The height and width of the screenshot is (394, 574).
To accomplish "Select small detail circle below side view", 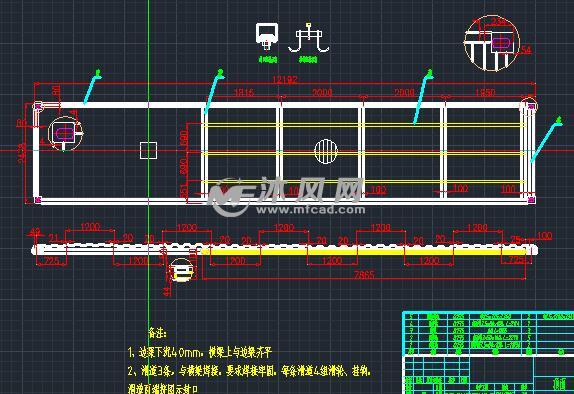I will pos(182,270).
